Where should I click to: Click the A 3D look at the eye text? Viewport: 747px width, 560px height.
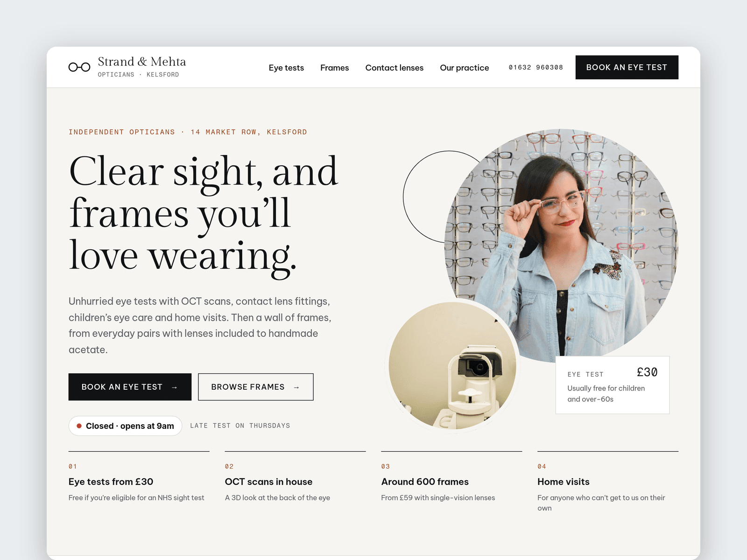point(277,498)
